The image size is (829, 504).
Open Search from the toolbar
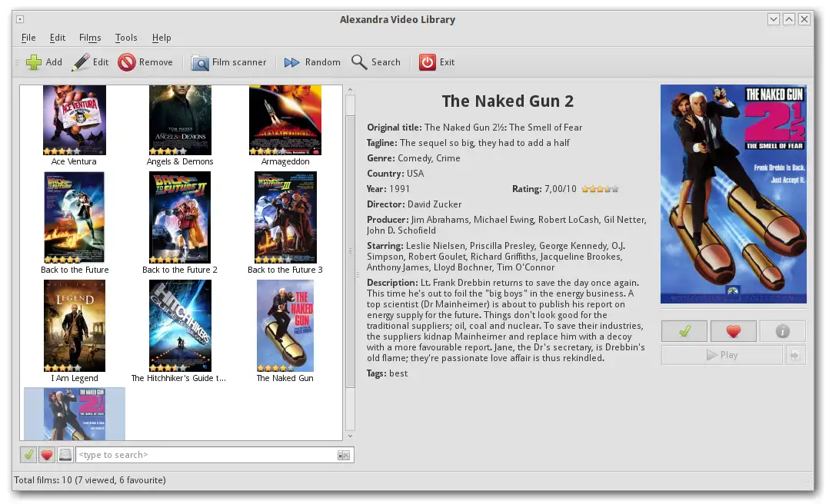point(376,62)
